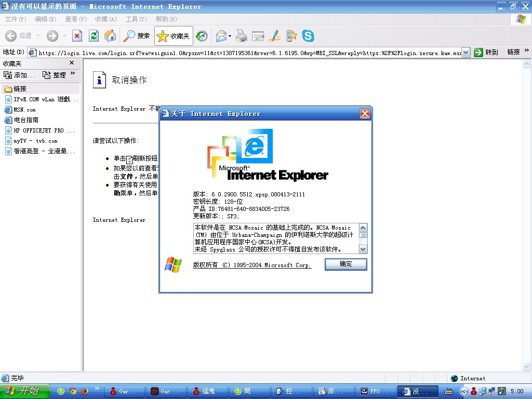
Task: Click the license text scrollbar thumb
Action: pyautogui.click(x=363, y=235)
